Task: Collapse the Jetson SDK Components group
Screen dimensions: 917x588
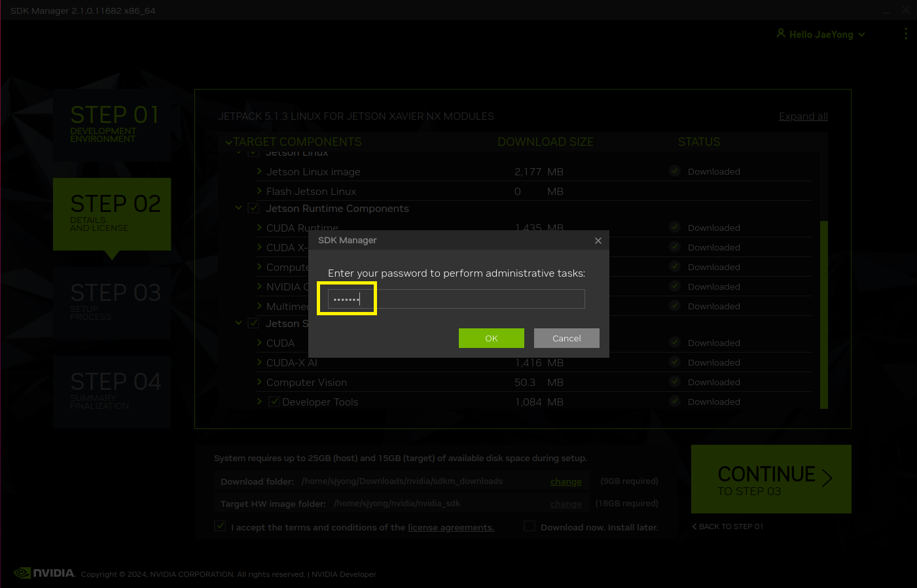Action: click(239, 323)
